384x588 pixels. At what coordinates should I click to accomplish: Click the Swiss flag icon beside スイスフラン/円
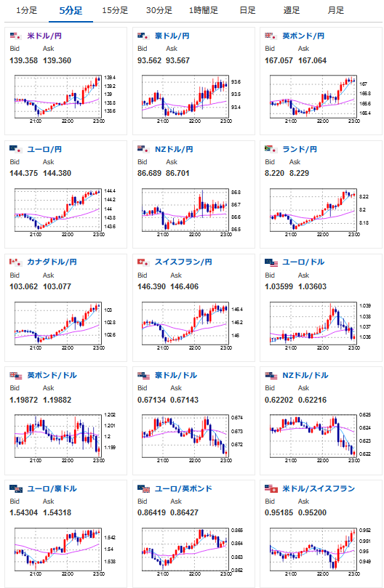pos(143,262)
